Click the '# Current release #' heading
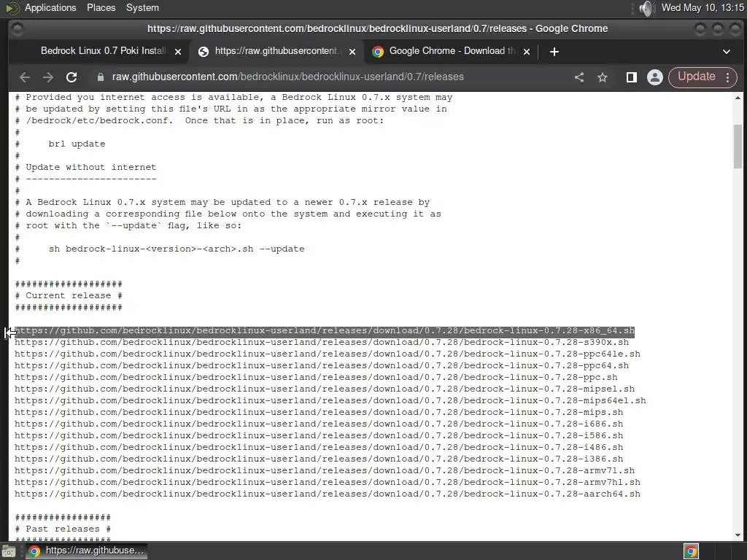747x560 pixels. click(69, 296)
